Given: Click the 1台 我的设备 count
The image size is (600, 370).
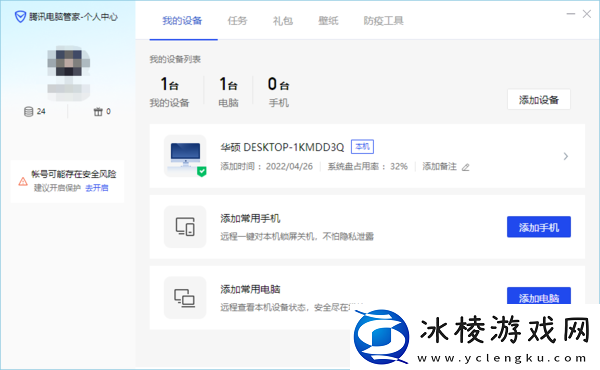Looking at the screenshot, I should (x=169, y=92).
